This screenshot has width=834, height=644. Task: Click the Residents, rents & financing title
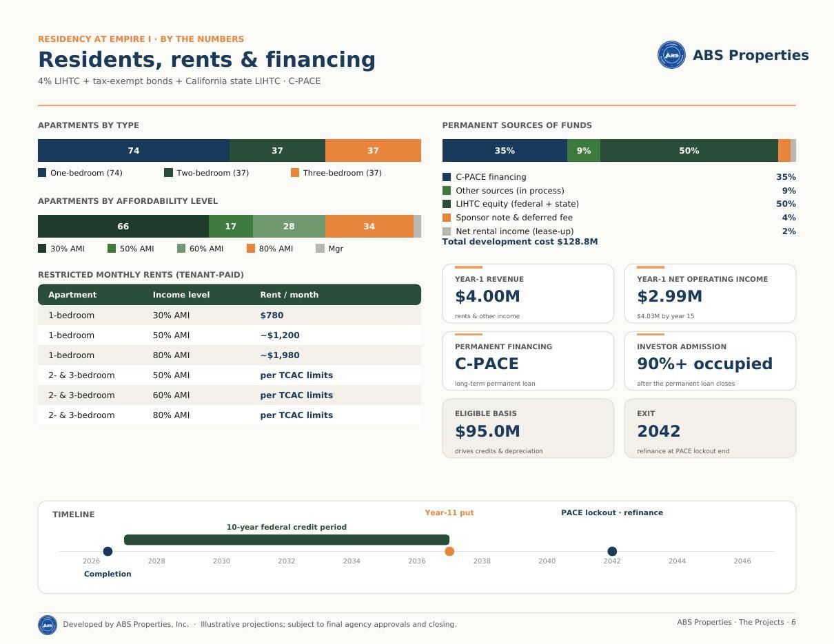point(207,60)
